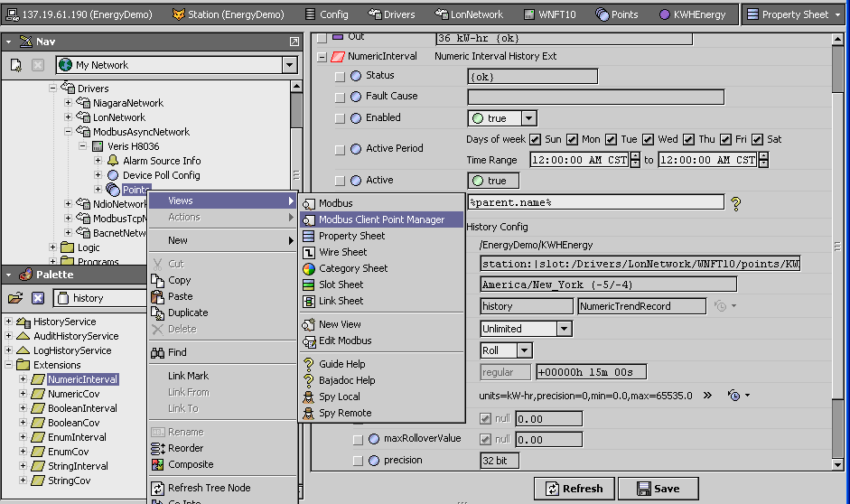Open the Enabled true dropdown

528,118
